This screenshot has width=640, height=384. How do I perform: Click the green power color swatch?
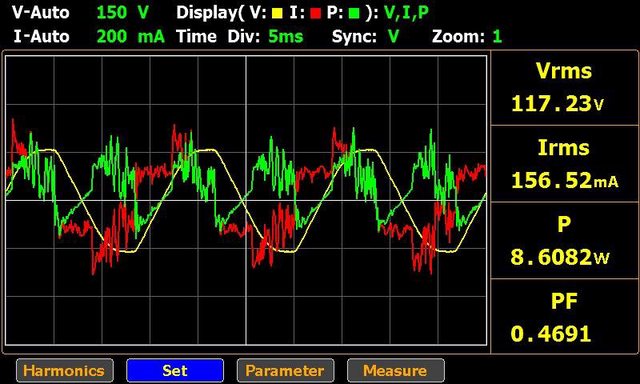pyautogui.click(x=354, y=13)
